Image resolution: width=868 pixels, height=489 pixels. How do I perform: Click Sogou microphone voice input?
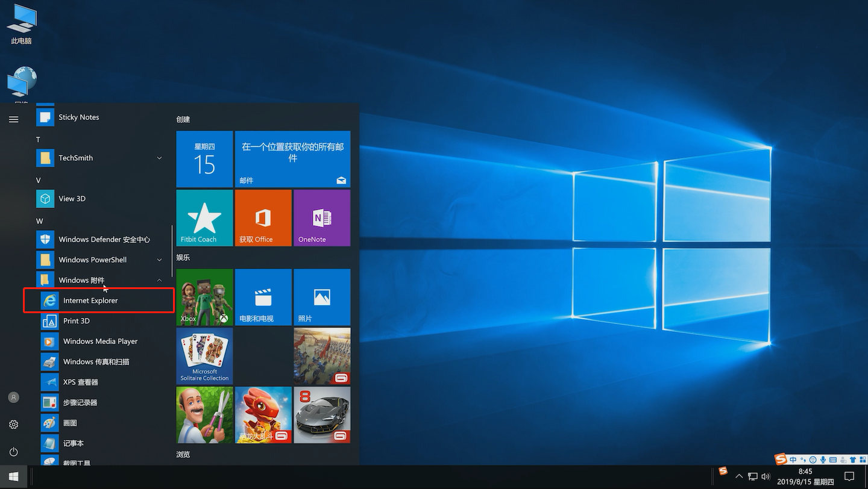point(823,459)
